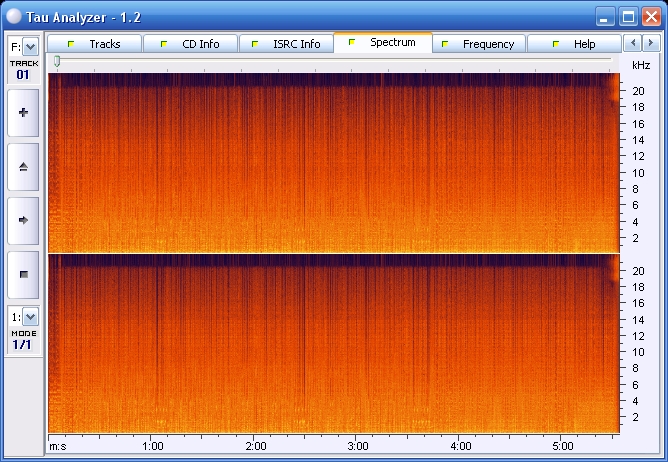Click the eject button in sidebar
668x462 pixels.
coord(23,167)
